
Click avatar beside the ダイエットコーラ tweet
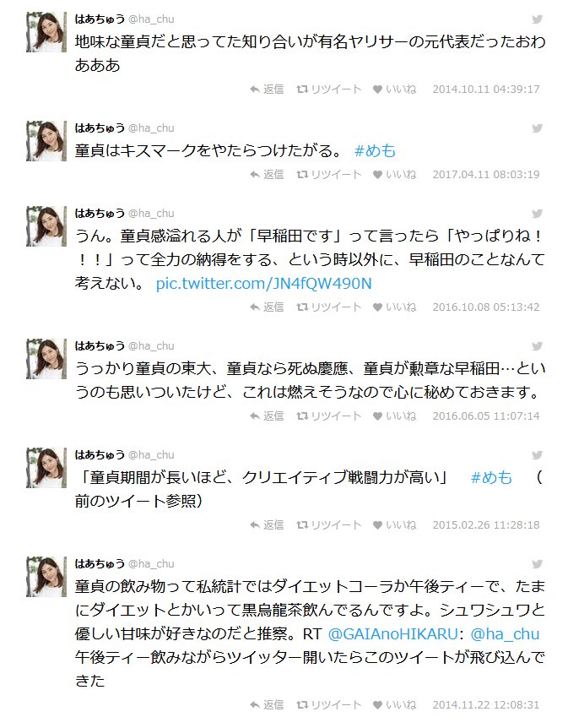coord(46,577)
